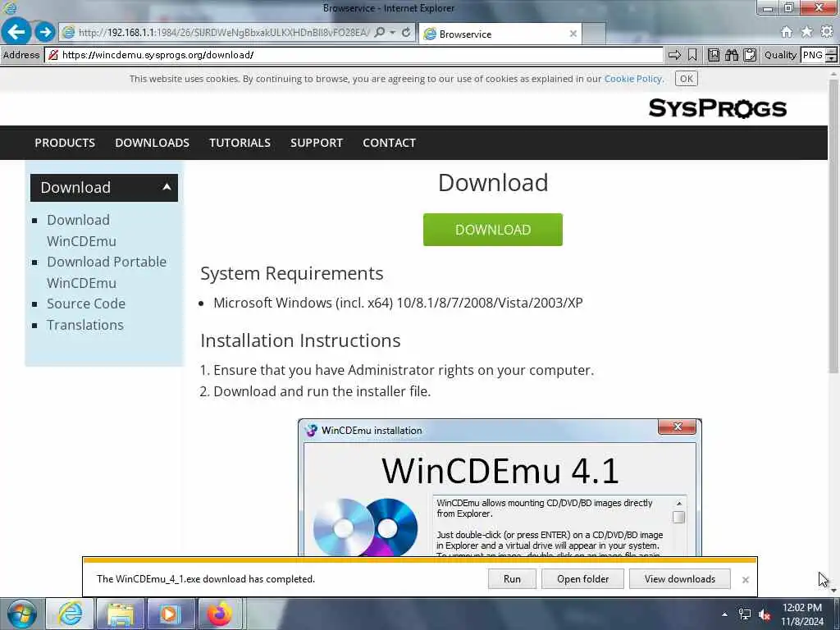Image resolution: width=840 pixels, height=630 pixels.
Task: Open the Cookie Policy link
Action: 633,79
